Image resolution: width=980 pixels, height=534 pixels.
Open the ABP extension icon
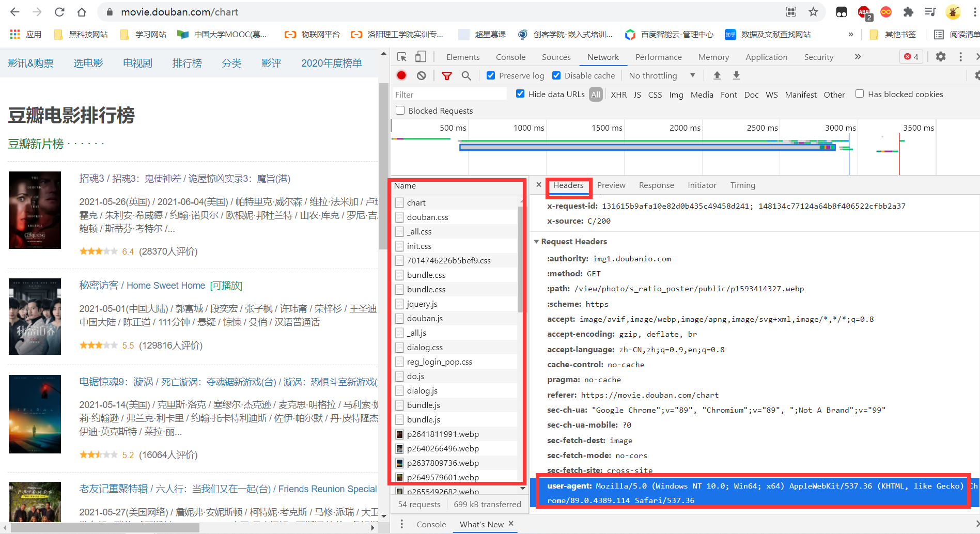point(864,12)
